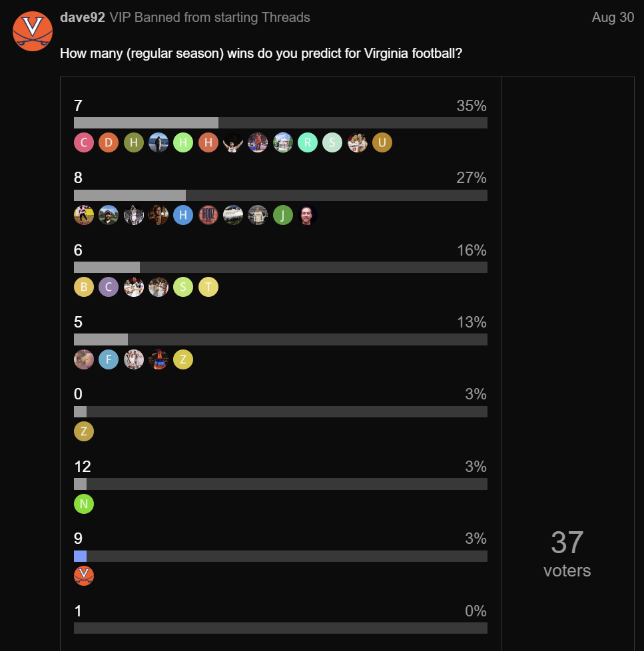Image resolution: width=644 pixels, height=651 pixels.
Task: Open the yellow B voter avatar
Action: 84,287
